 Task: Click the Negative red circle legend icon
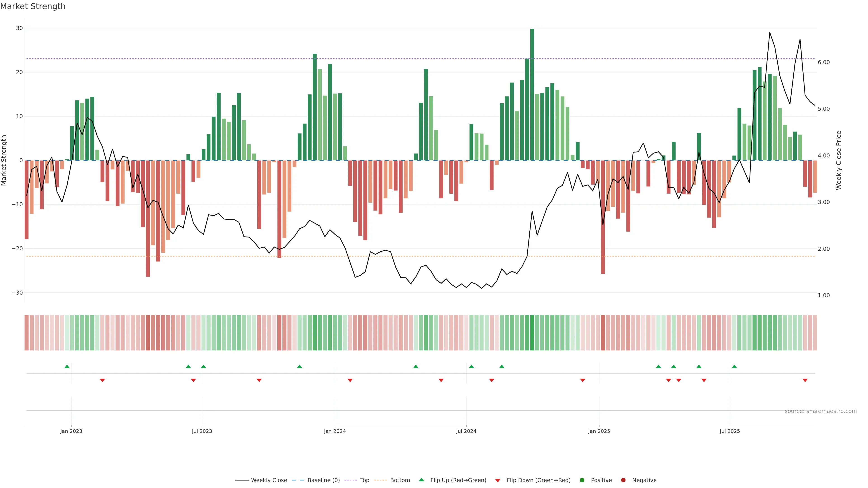click(623, 480)
